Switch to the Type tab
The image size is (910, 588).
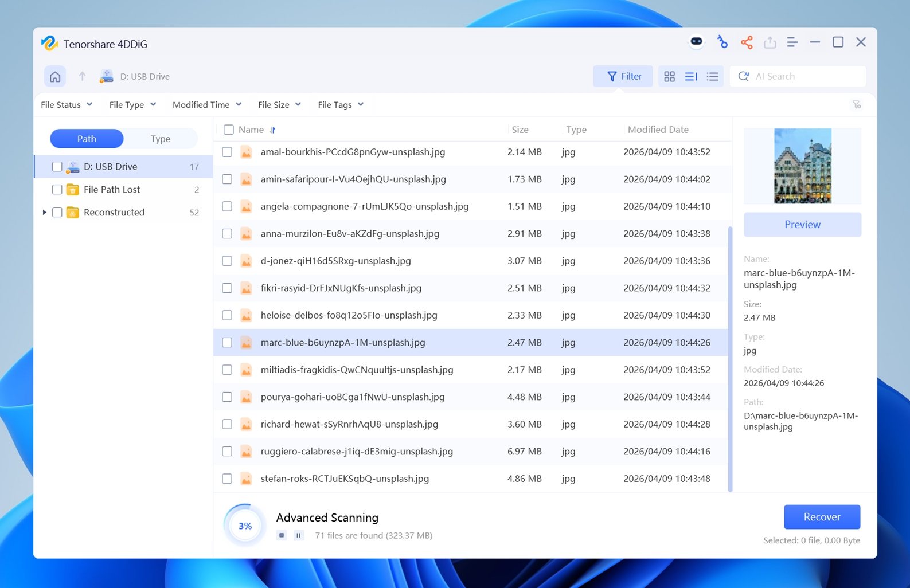pos(161,139)
